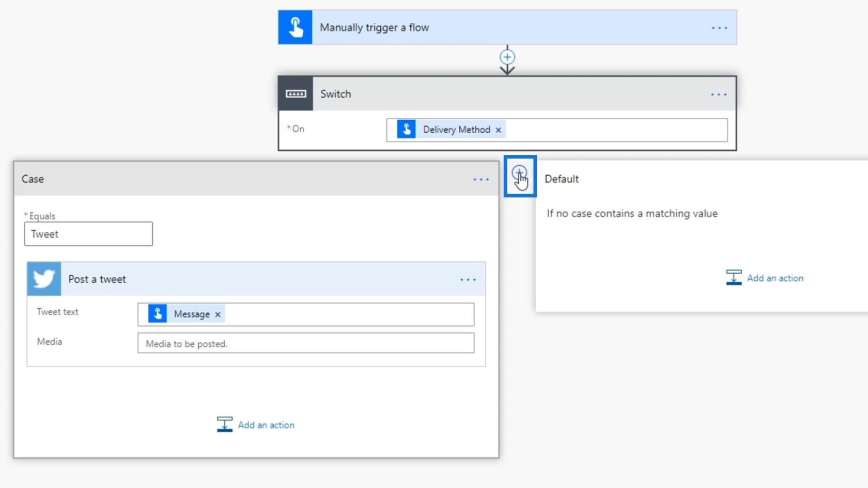Click the icon on Message token

tap(158, 313)
